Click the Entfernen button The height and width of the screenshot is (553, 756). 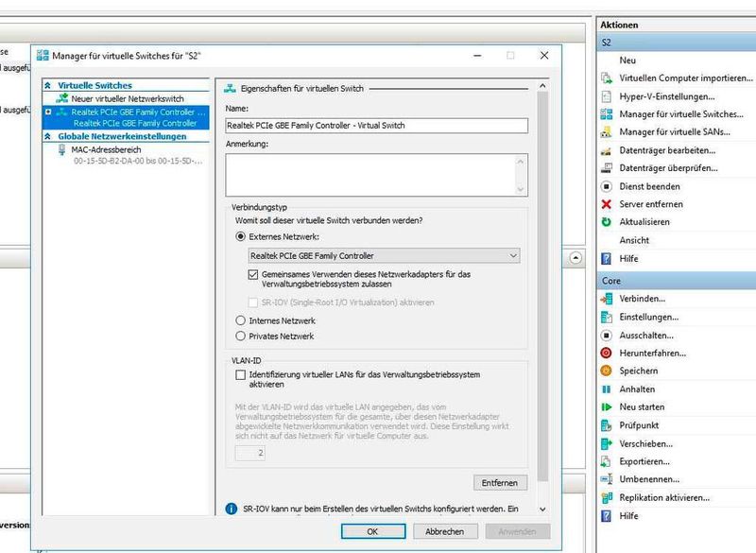pyautogui.click(x=499, y=482)
